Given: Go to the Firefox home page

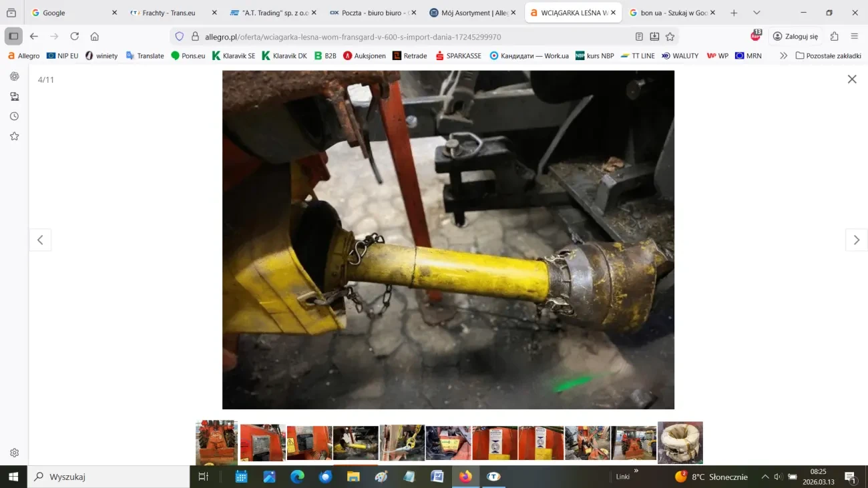Looking at the screenshot, I should pos(95,37).
